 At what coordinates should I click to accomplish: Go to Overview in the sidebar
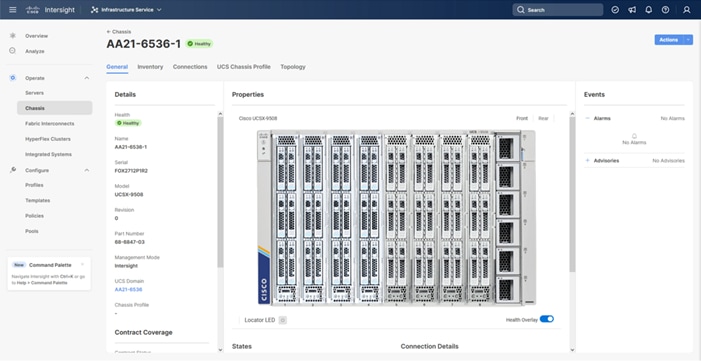point(36,36)
